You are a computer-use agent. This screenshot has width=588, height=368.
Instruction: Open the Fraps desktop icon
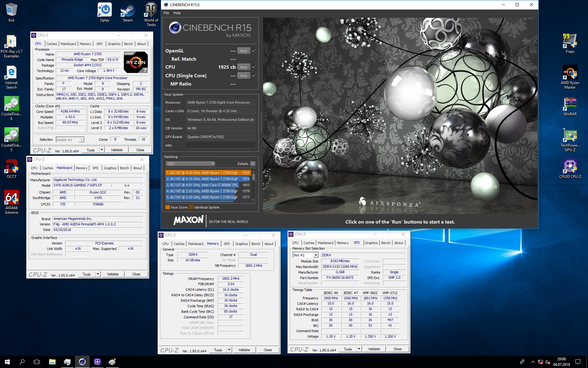click(570, 44)
